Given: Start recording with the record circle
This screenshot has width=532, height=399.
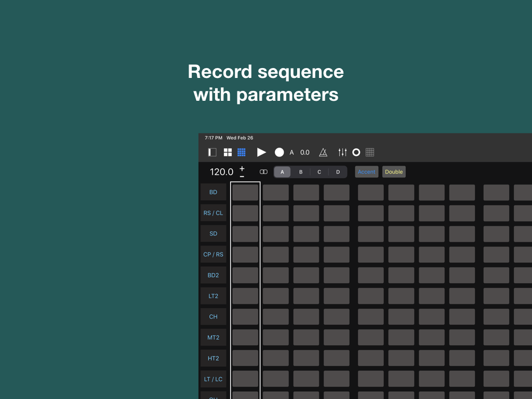Looking at the screenshot, I should click(280, 152).
